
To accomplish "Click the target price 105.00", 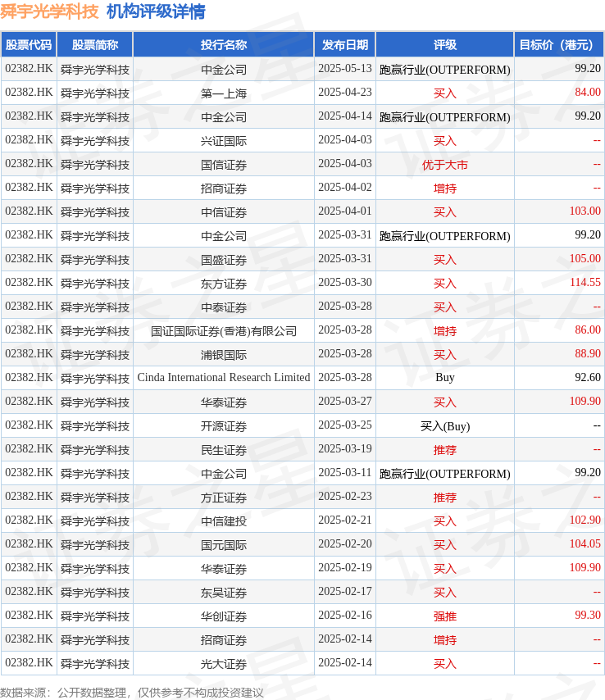I will pyautogui.click(x=585, y=258).
